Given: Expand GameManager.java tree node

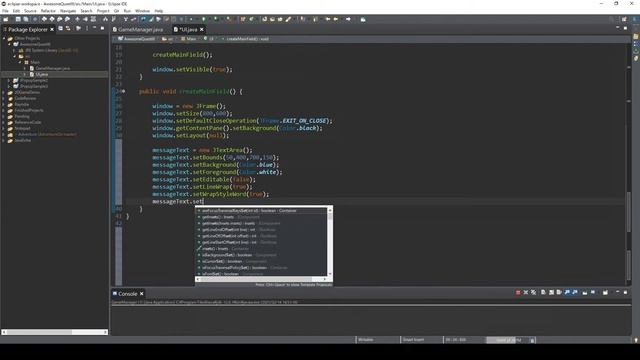Looking at the screenshot, I should (x=25, y=68).
